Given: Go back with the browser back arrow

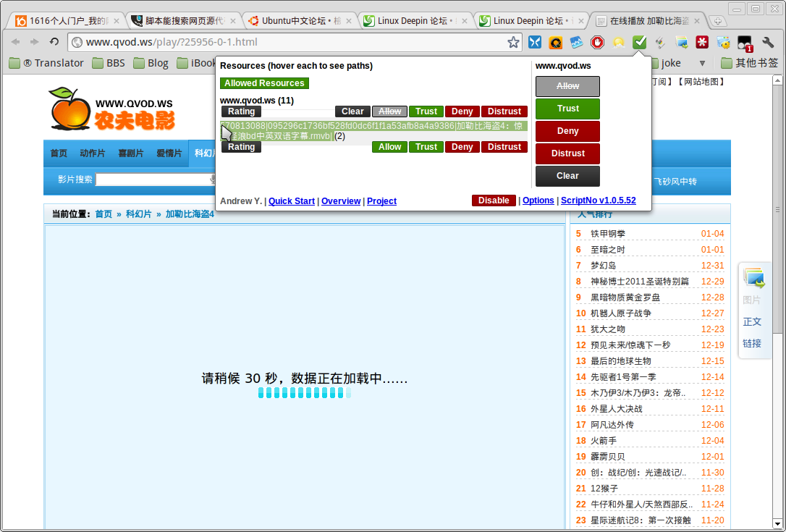Looking at the screenshot, I should pyautogui.click(x=16, y=42).
